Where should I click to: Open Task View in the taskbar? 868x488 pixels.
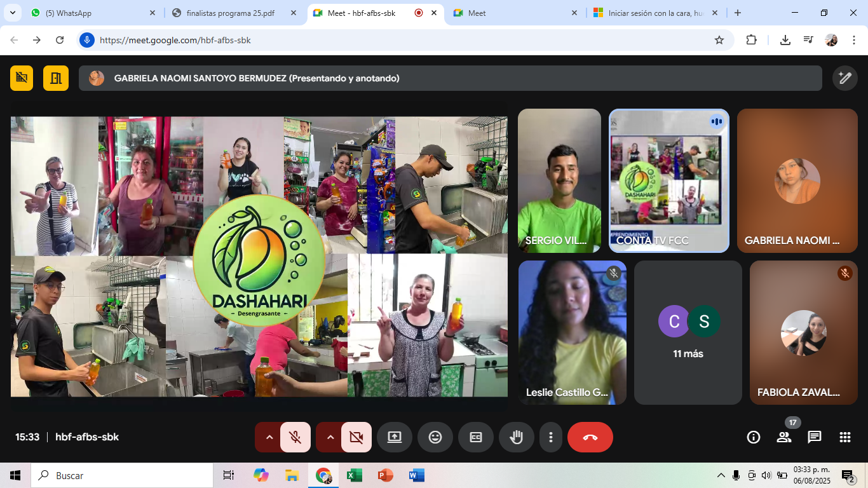tap(229, 475)
